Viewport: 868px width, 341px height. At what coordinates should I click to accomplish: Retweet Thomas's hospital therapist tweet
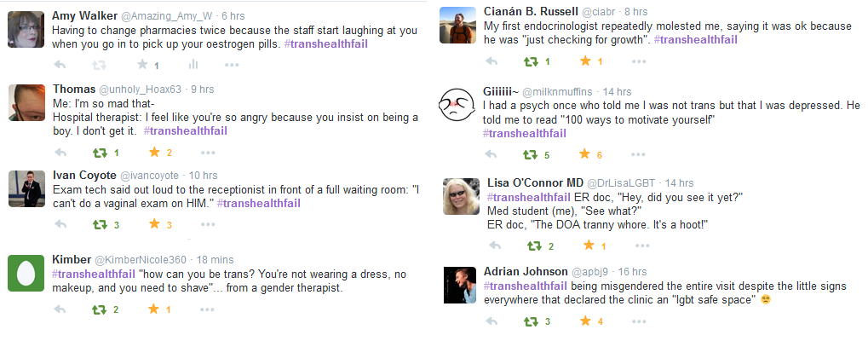pos(101,153)
